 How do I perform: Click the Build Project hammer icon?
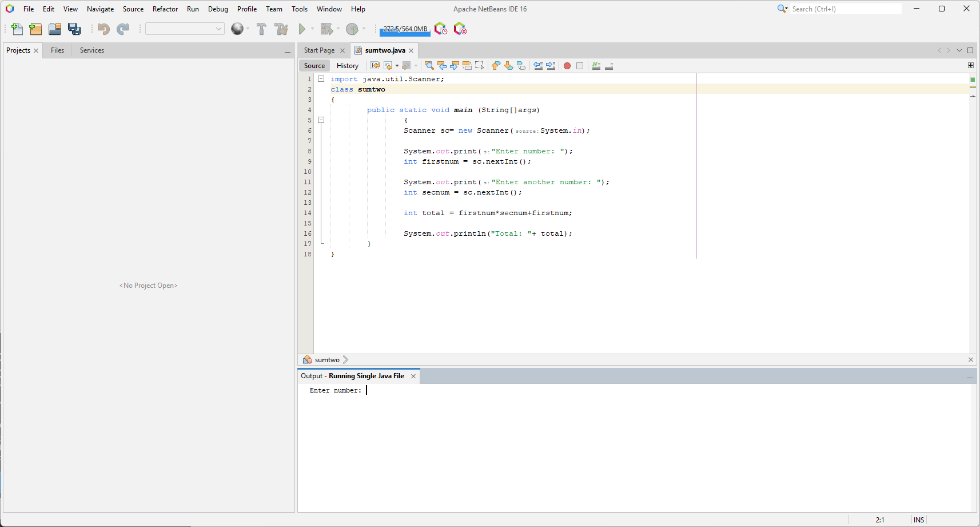click(x=261, y=29)
